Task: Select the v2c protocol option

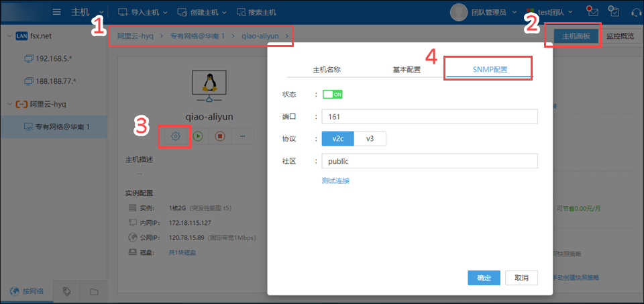Action: pyautogui.click(x=337, y=139)
